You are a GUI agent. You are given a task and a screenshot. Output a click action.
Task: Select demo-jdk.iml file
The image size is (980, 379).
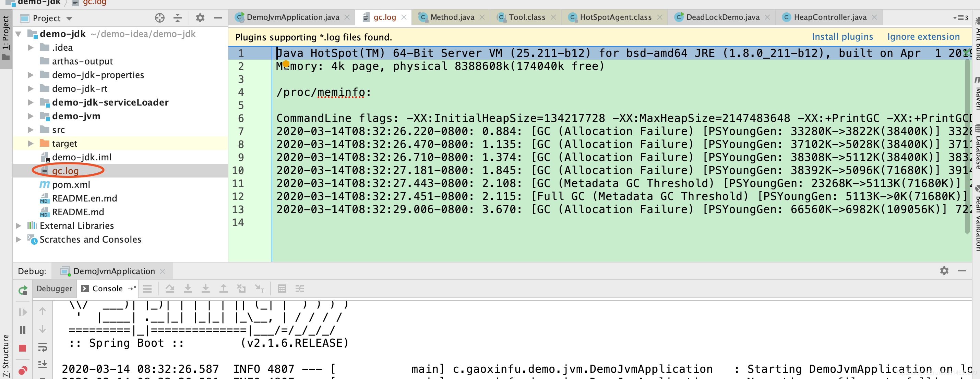tap(81, 157)
